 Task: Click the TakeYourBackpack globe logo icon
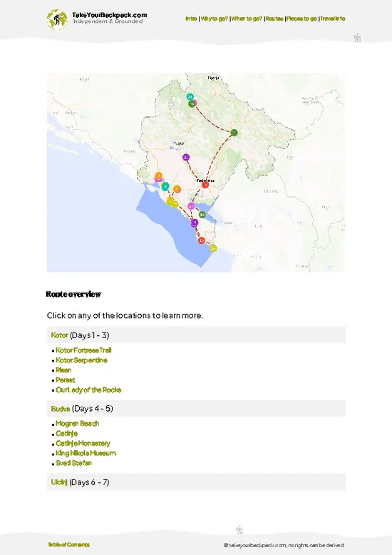(x=56, y=19)
